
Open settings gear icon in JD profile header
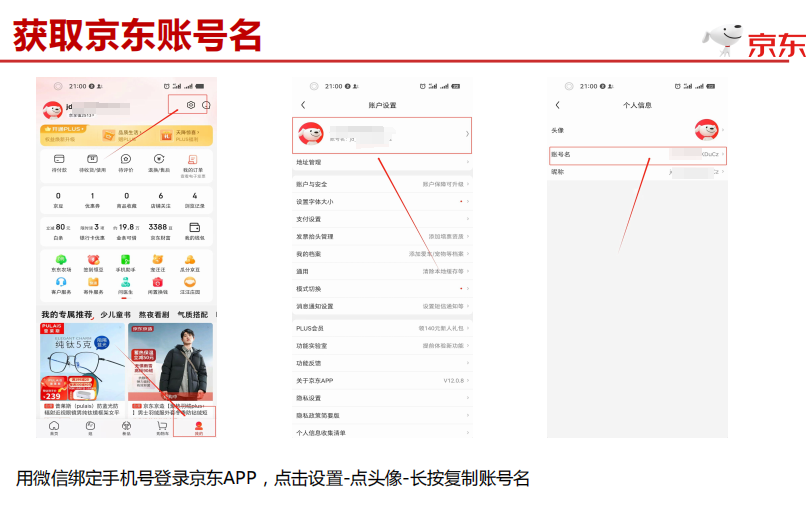[191, 105]
